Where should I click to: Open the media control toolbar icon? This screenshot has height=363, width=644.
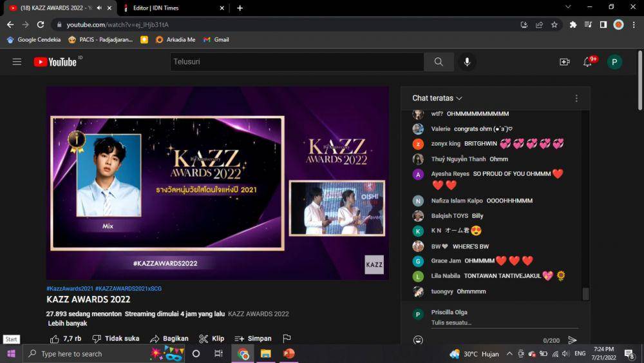coord(588,25)
